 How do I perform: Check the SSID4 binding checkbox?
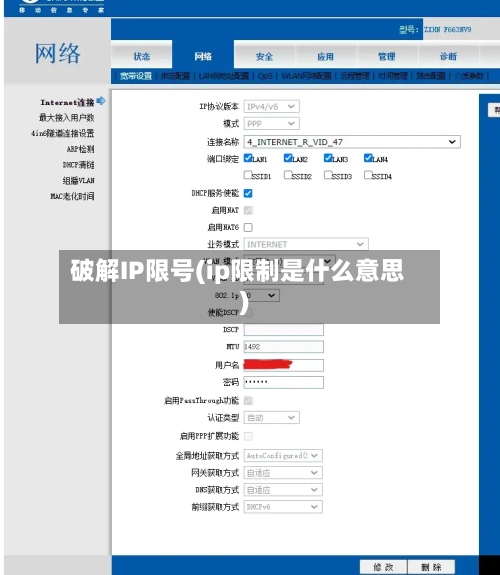coord(368,175)
